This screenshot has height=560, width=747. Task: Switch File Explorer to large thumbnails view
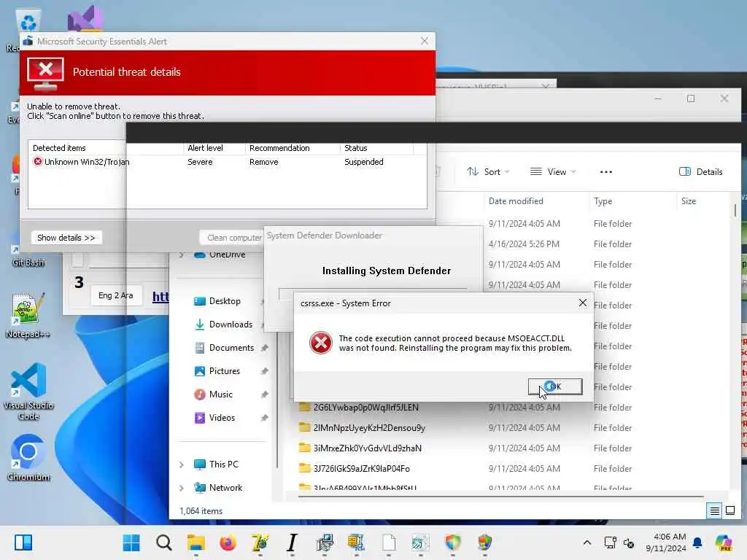tap(729, 511)
